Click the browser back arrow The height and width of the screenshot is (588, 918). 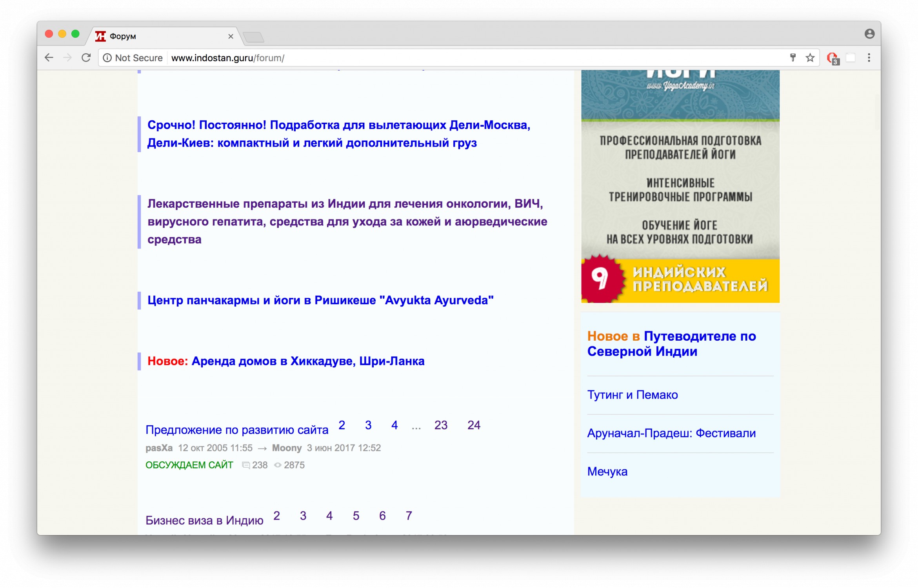49,58
